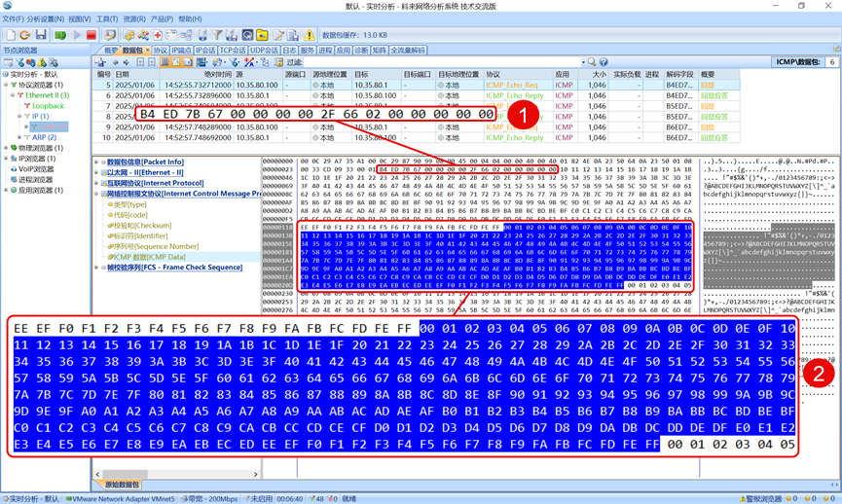Open the filter dropdown arrow
This screenshot has width=842, height=504.
click(x=581, y=62)
